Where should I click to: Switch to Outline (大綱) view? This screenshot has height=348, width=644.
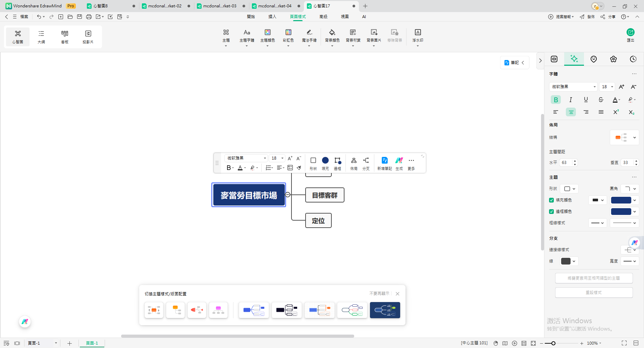[x=41, y=36]
